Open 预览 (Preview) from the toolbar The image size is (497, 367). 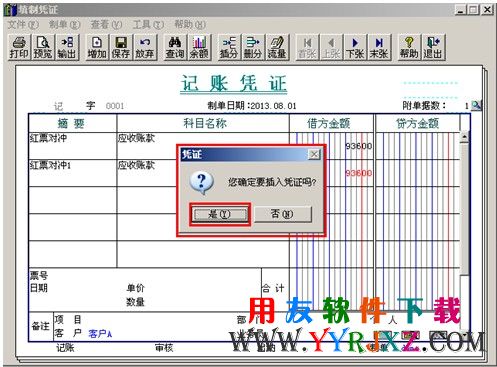pos(43,48)
